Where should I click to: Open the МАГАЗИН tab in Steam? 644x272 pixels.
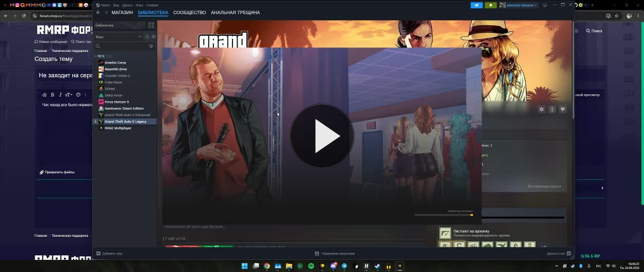click(122, 13)
